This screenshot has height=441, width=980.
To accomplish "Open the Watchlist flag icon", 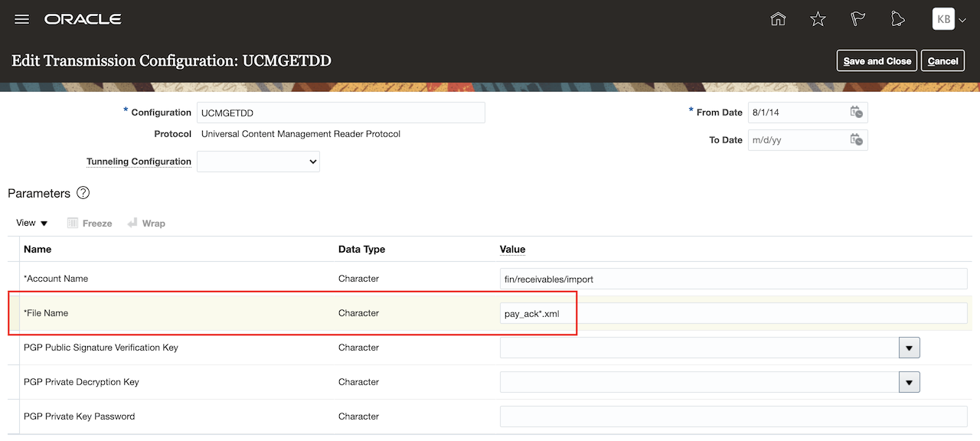I will [857, 19].
